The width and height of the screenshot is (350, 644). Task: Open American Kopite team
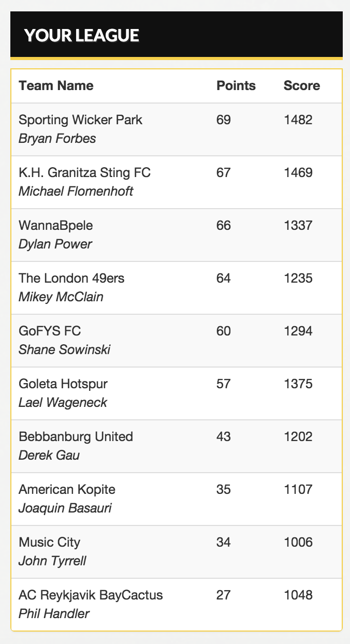67,489
